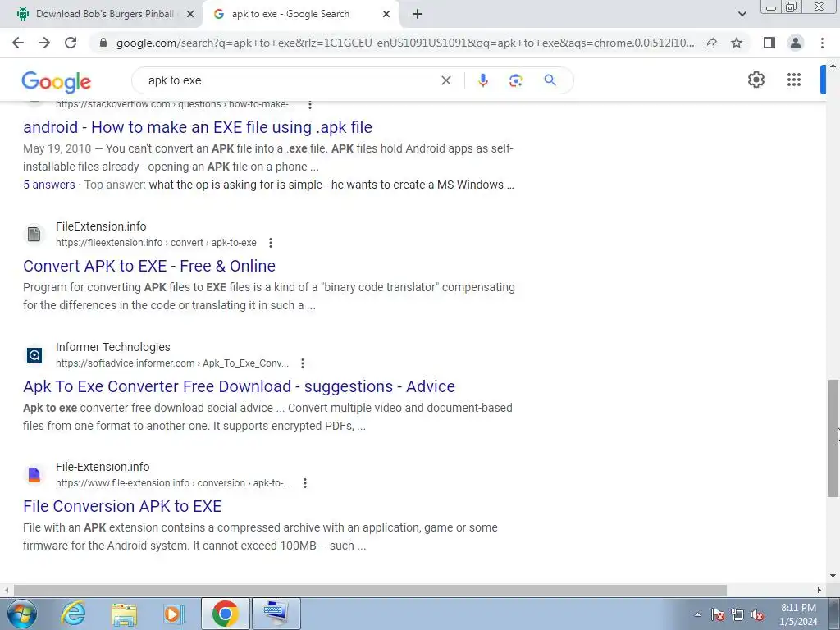This screenshot has height=630, width=840.
Task: Open Windows Media Player in taskbar
Action: 174,614
